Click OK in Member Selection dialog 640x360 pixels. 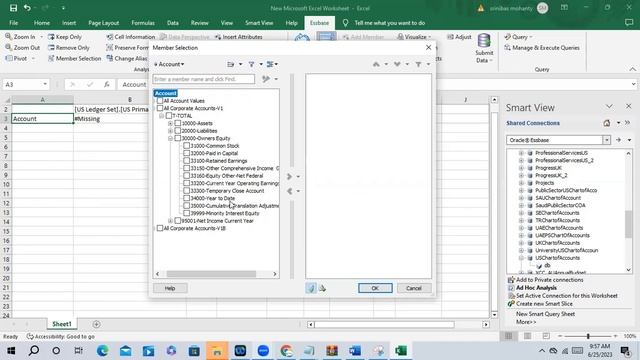pyautogui.click(x=375, y=288)
